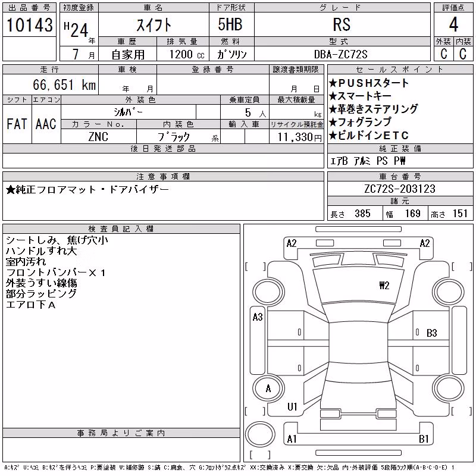
Task: Click displacement 1200 cc
Action: coord(187,54)
